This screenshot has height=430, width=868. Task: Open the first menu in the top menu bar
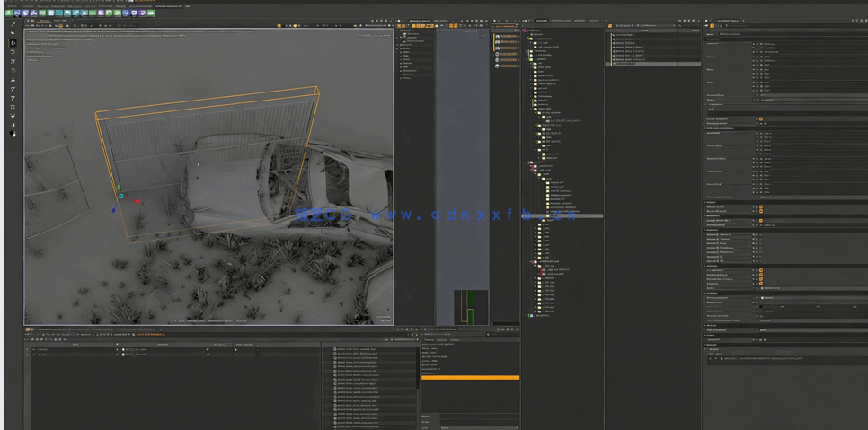point(9,5)
